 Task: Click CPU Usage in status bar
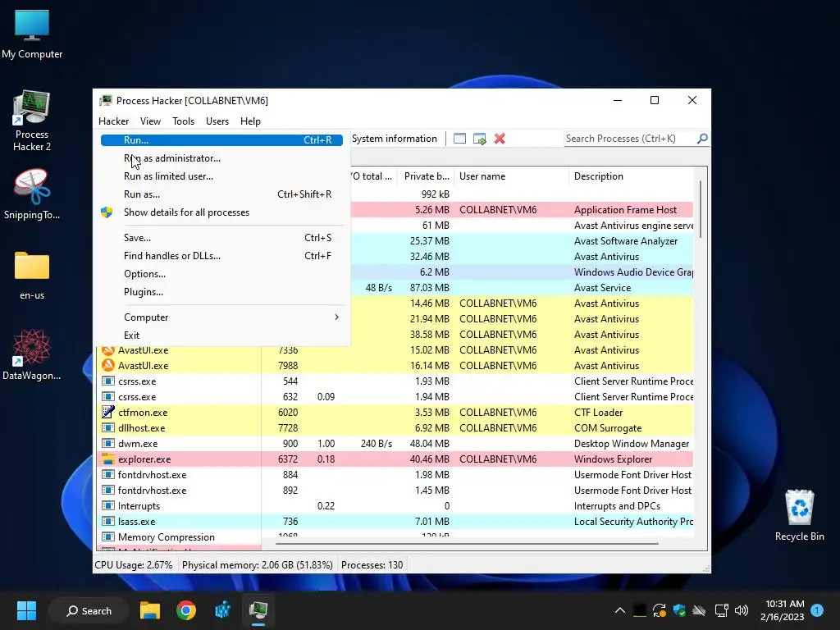click(134, 565)
